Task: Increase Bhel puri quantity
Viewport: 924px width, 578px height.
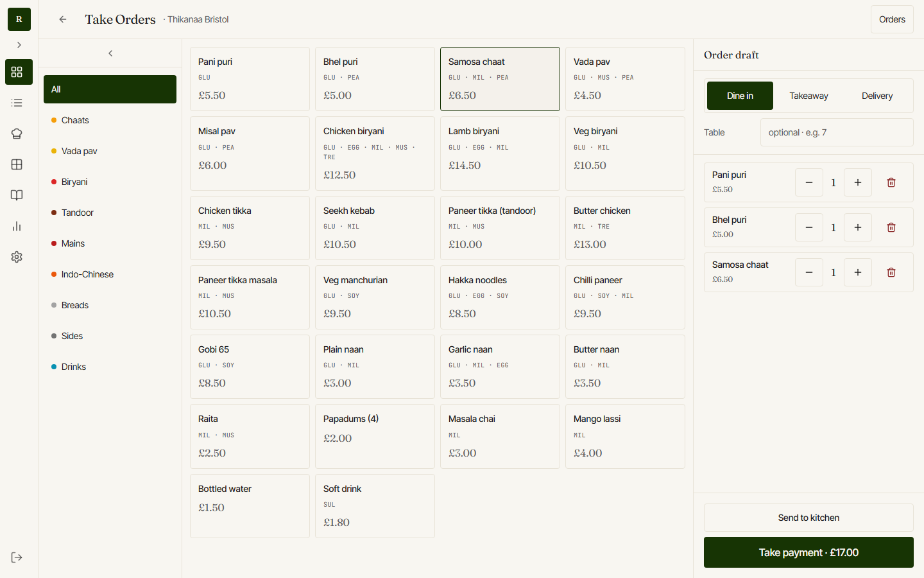Action: 858,227
